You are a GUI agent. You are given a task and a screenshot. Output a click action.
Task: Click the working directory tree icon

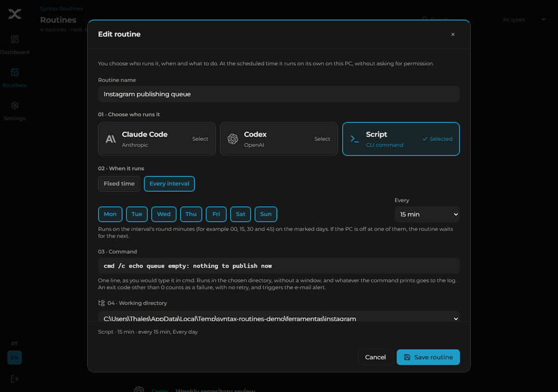[x=101, y=303]
